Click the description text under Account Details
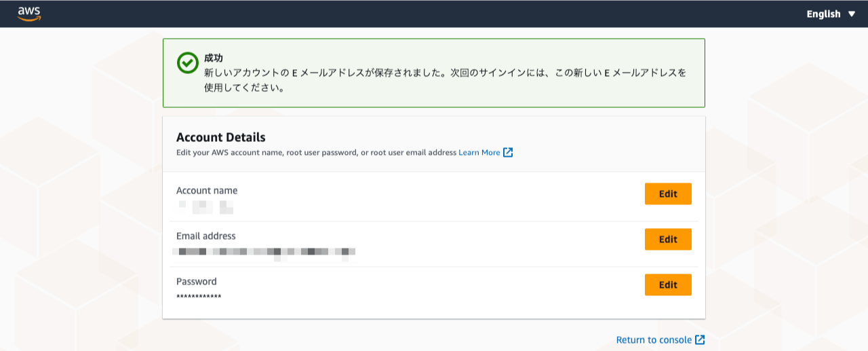 click(317, 153)
